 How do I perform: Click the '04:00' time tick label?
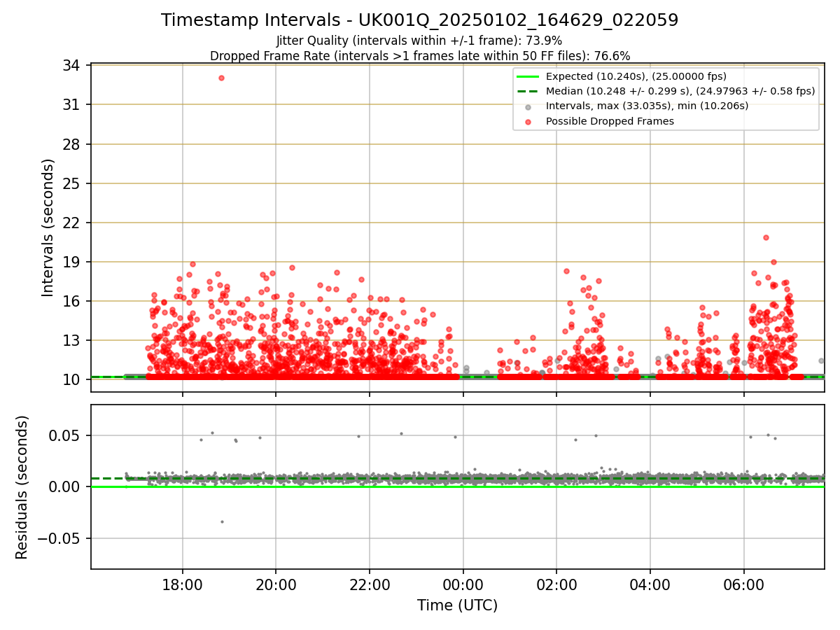tap(650, 584)
